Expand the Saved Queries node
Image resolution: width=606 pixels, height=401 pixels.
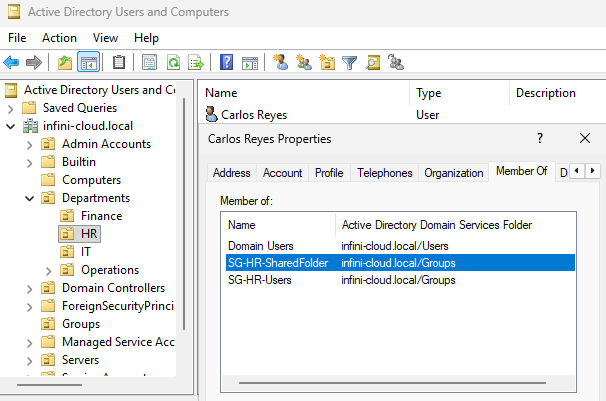click(x=11, y=109)
